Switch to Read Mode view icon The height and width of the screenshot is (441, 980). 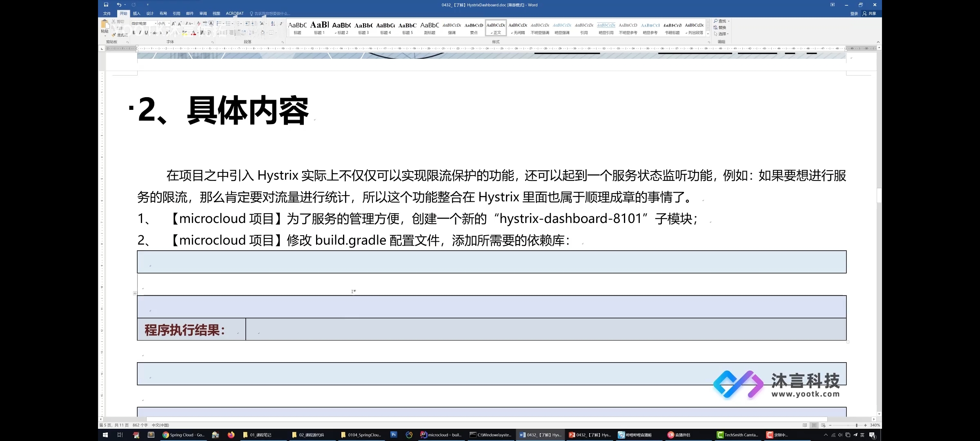[x=805, y=425]
